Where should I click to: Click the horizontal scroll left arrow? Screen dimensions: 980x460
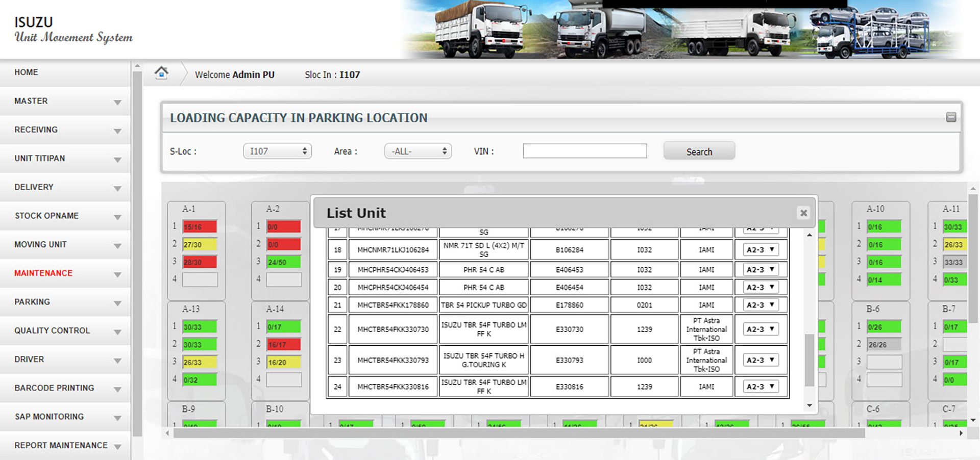(167, 433)
